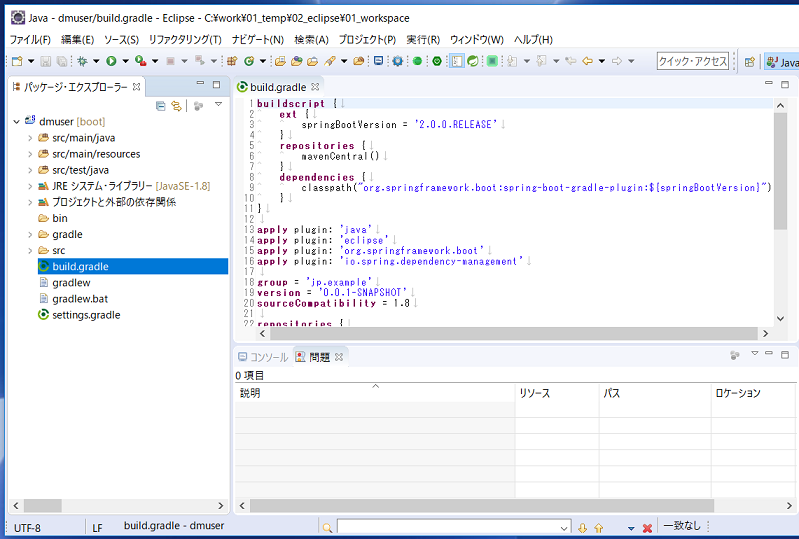
Task: Launch Debug using the bug icon
Action: 82,61
